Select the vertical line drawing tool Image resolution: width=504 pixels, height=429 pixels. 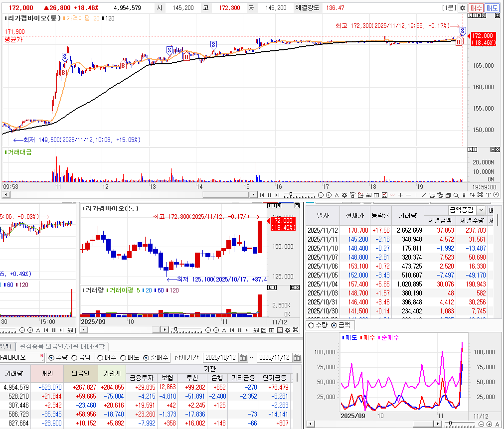tap(416, 195)
